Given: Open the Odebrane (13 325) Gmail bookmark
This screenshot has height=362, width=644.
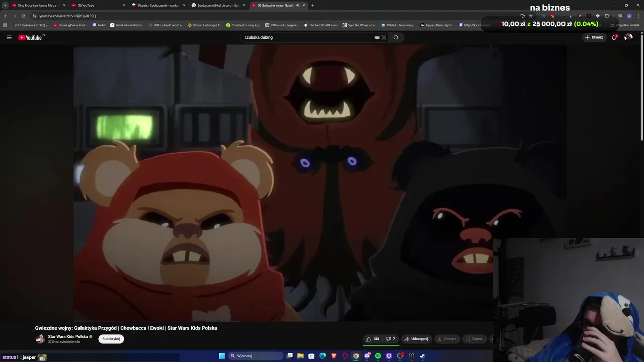Looking at the screenshot, I should [x=32, y=25].
